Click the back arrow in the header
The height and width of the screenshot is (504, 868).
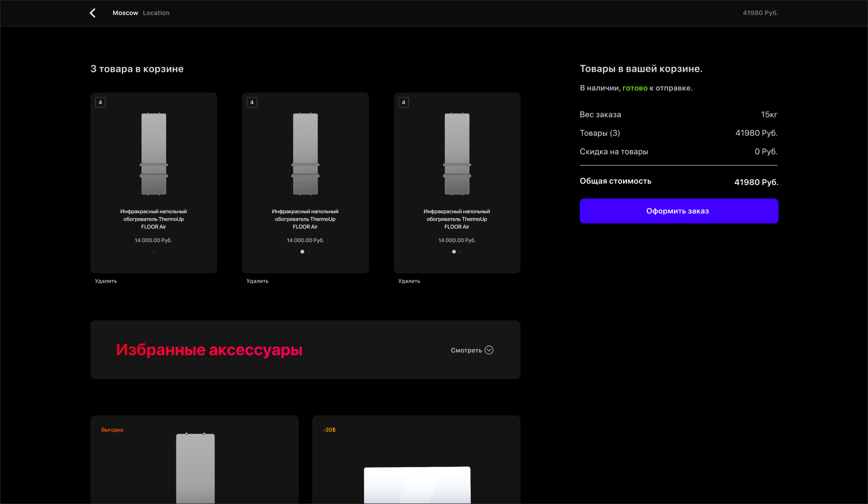[x=93, y=13]
